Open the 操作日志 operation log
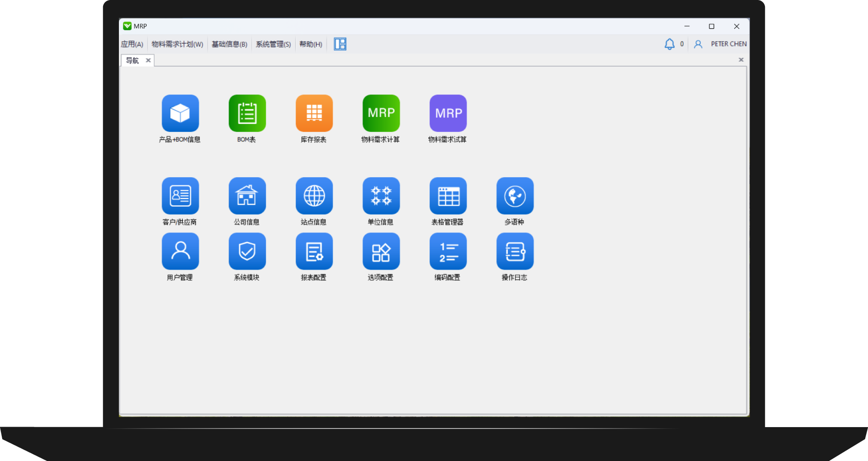 [514, 251]
